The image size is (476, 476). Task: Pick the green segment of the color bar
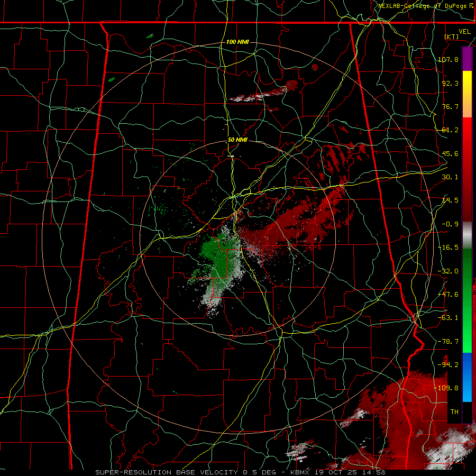[x=467, y=300]
